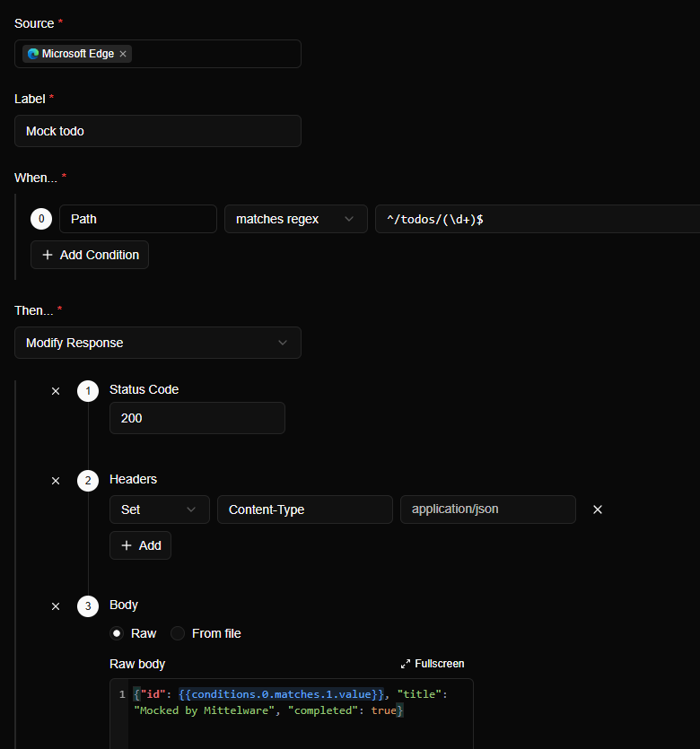Remove the Headers step
This screenshot has width=700, height=749.
[56, 481]
